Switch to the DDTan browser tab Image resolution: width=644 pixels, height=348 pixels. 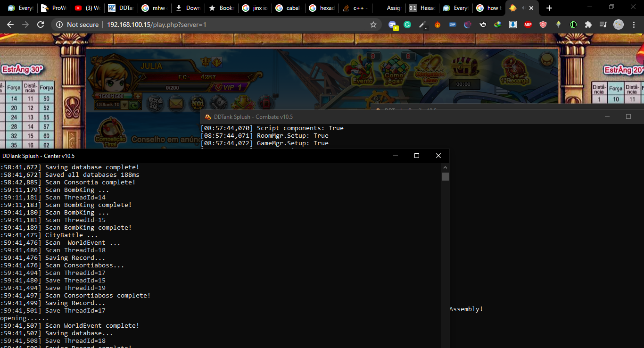121,8
